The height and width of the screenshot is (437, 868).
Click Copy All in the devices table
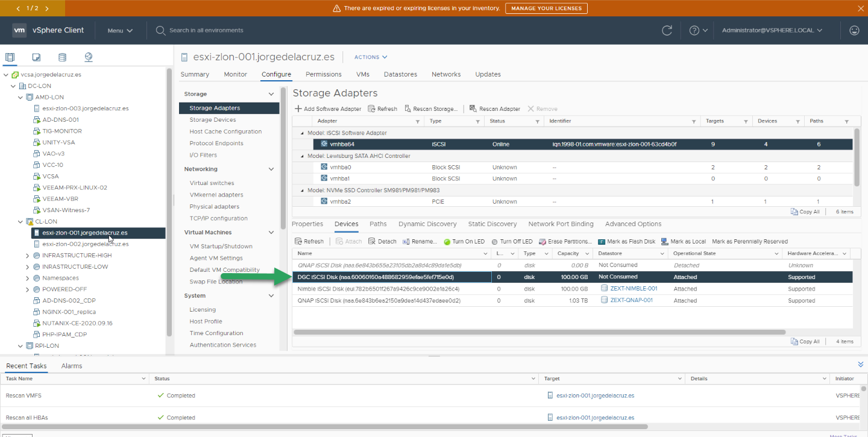pyautogui.click(x=805, y=342)
